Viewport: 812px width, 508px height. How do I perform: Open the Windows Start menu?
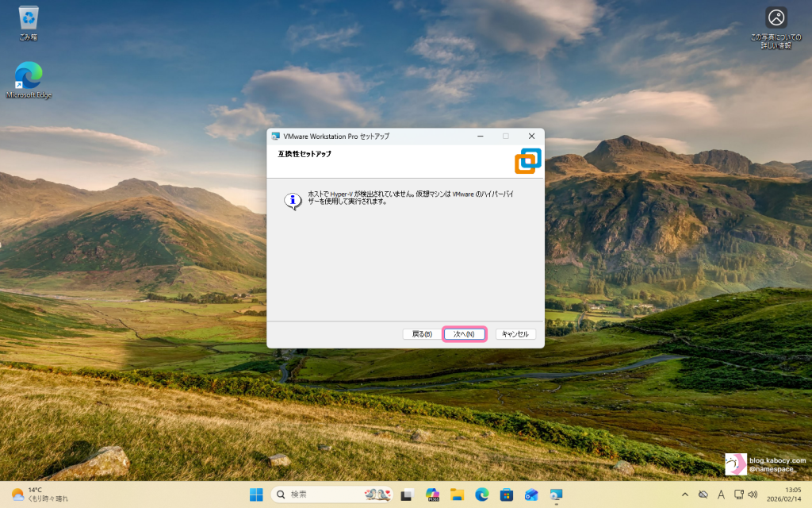click(257, 495)
